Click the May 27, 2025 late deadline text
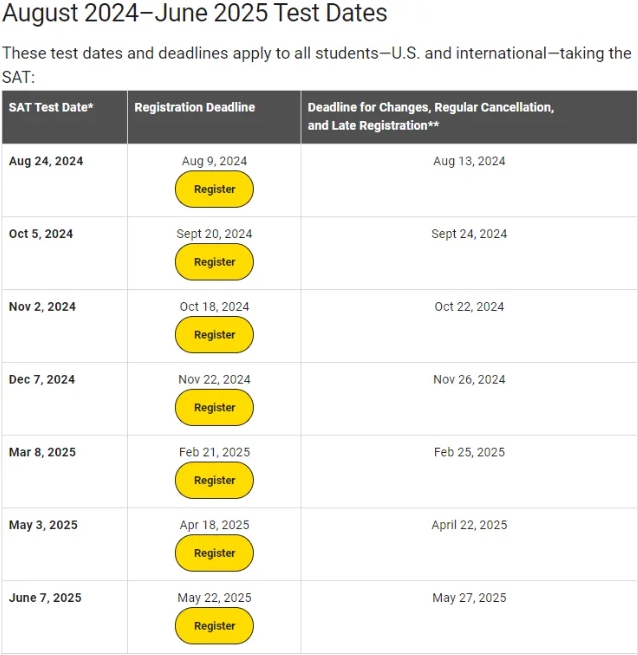638x655 pixels. coord(469,598)
